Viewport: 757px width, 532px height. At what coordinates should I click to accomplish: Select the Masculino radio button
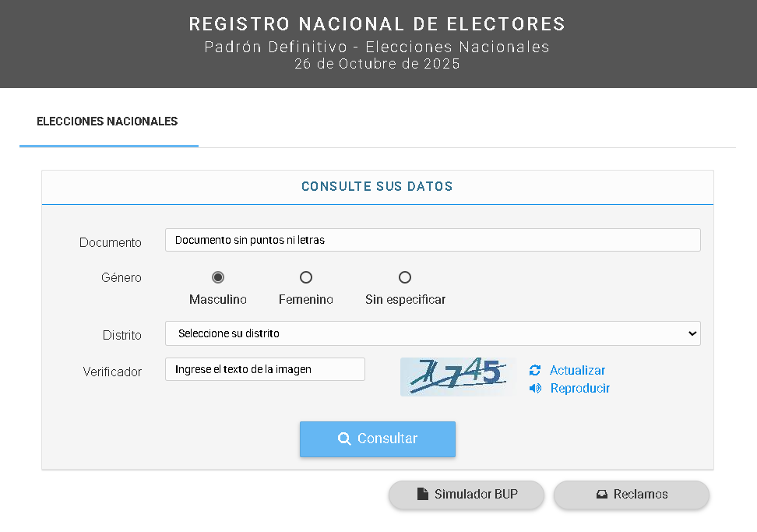pos(218,277)
